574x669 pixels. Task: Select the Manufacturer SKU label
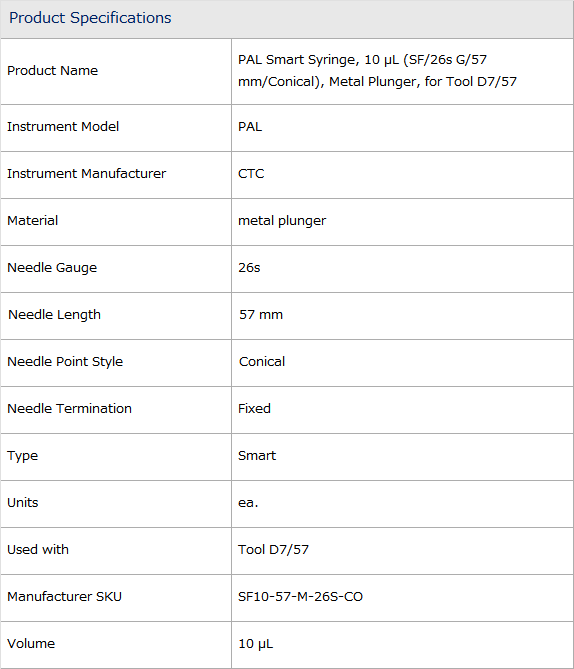tap(64, 596)
